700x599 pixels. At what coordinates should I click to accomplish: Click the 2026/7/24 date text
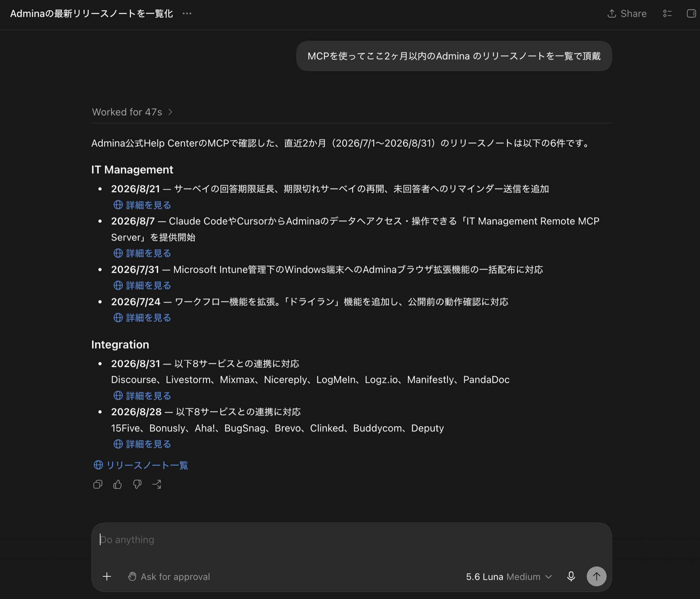point(136,302)
